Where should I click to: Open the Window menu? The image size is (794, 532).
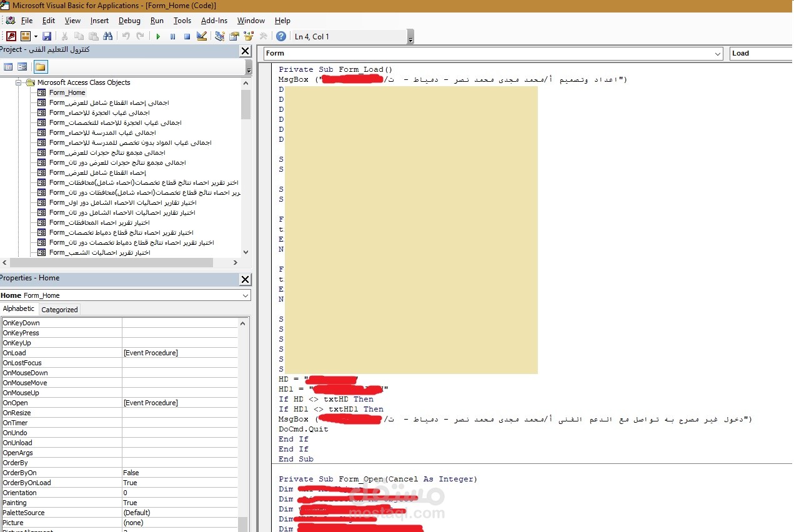(x=251, y=21)
